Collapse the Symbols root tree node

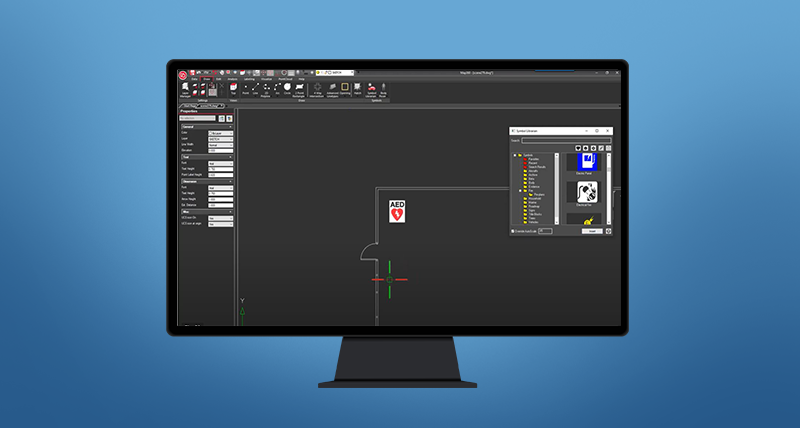point(515,155)
